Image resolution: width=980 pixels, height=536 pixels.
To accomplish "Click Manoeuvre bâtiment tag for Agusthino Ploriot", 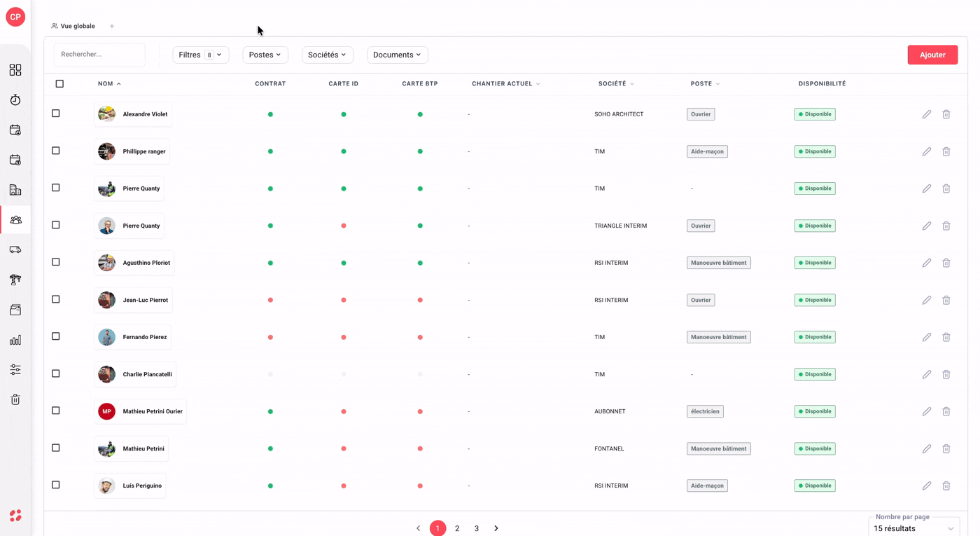I will click(x=719, y=263).
